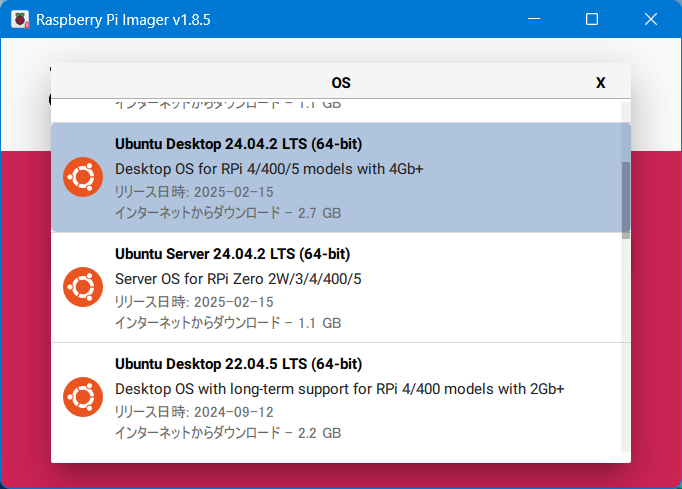The height and width of the screenshot is (489, 682).
Task: Click the 2.7 GB download size line
Action: tap(227, 213)
